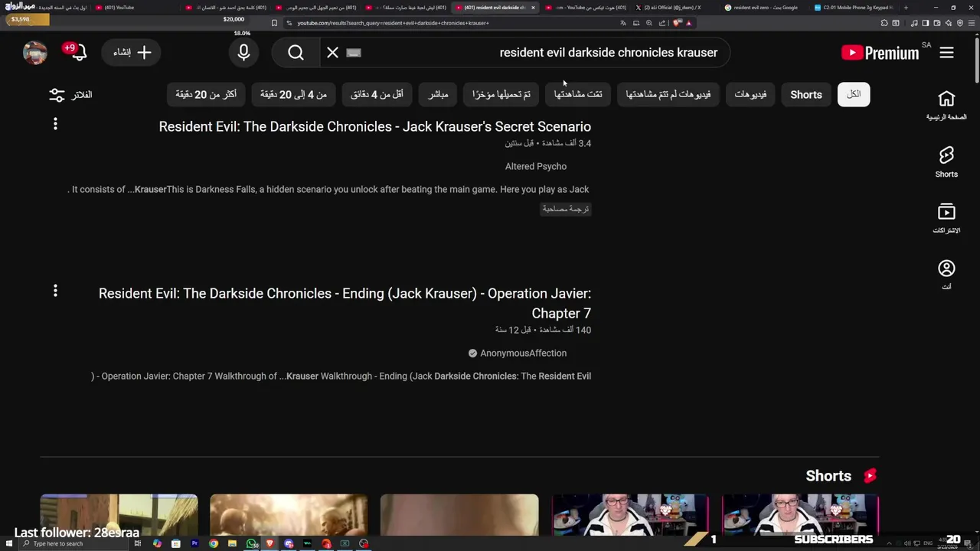Open the second Shorts thumbnail from the left
Image resolution: width=980 pixels, height=551 pixels.
pos(289,514)
